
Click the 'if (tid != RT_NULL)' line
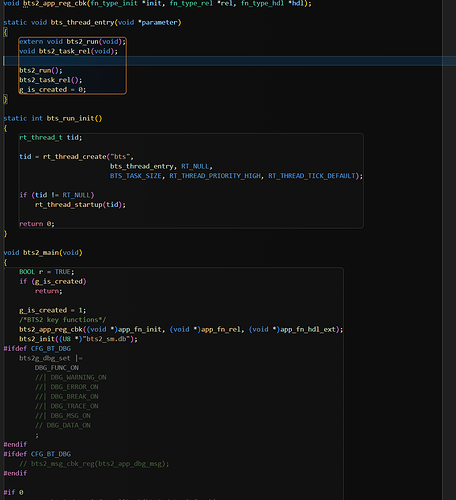pyautogui.click(x=57, y=195)
